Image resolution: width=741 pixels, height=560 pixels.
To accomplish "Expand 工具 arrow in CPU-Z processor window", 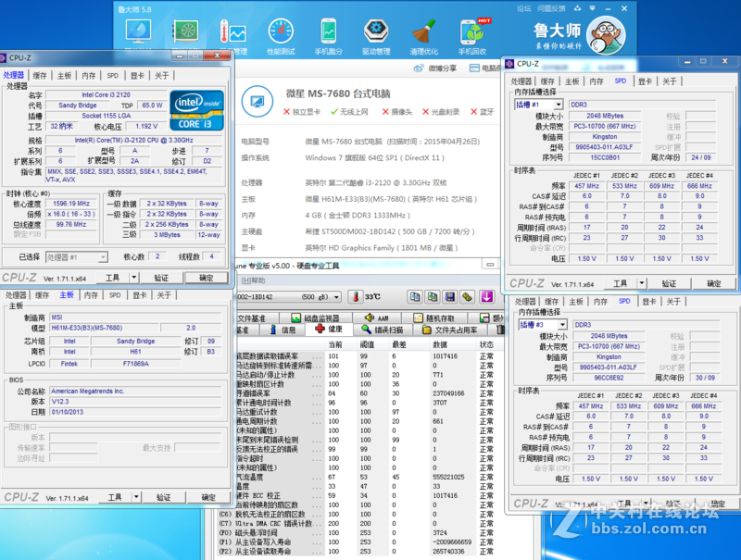I will click(134, 278).
